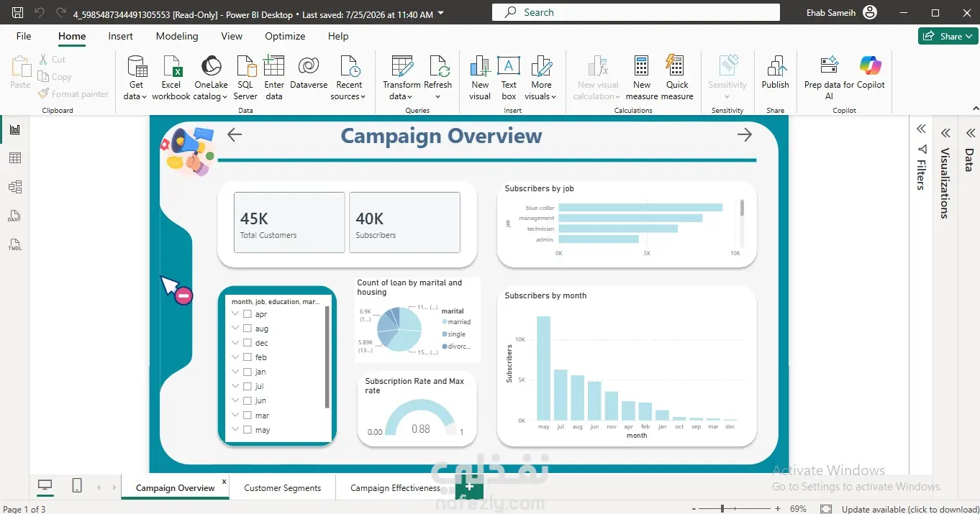
Task: Go to next page with right arrow
Action: tap(745, 134)
